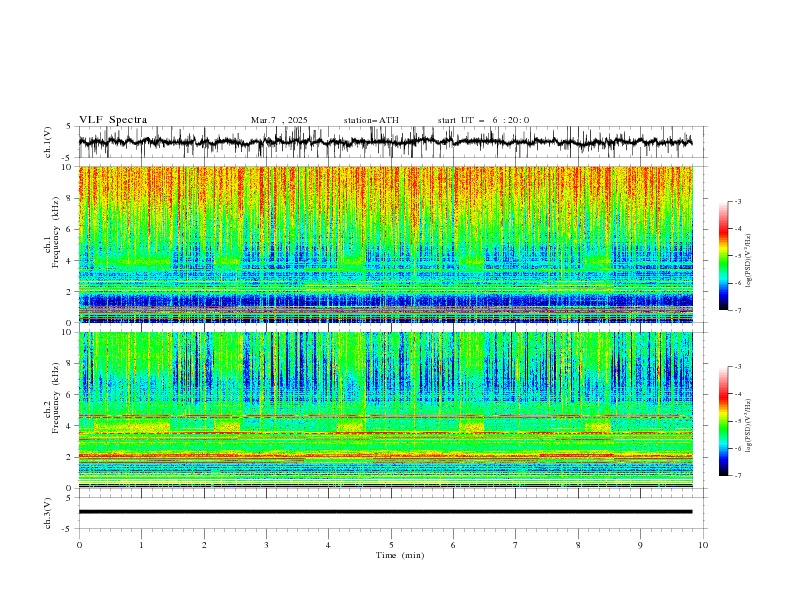Screen dimensions: 792x612
Task: Click the ch.2 frequency axis "4" tick label
Action: click(x=71, y=426)
